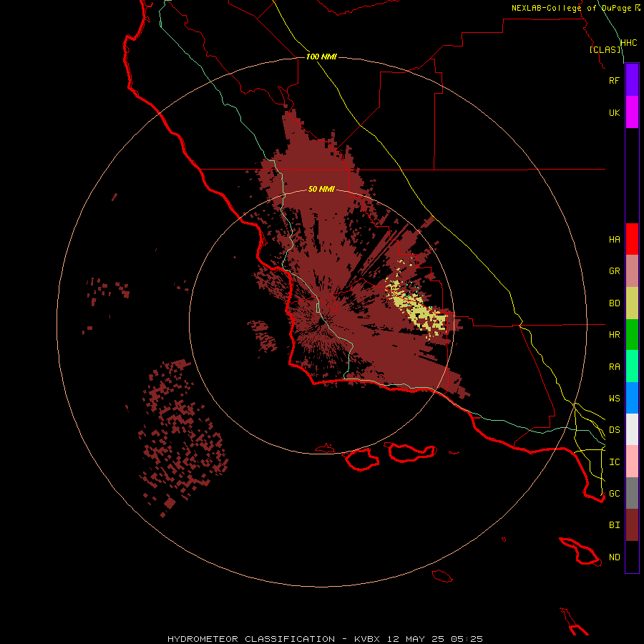The height and width of the screenshot is (644, 644).
Task: Click the 100 NMI range ring label
Action: pyautogui.click(x=321, y=57)
